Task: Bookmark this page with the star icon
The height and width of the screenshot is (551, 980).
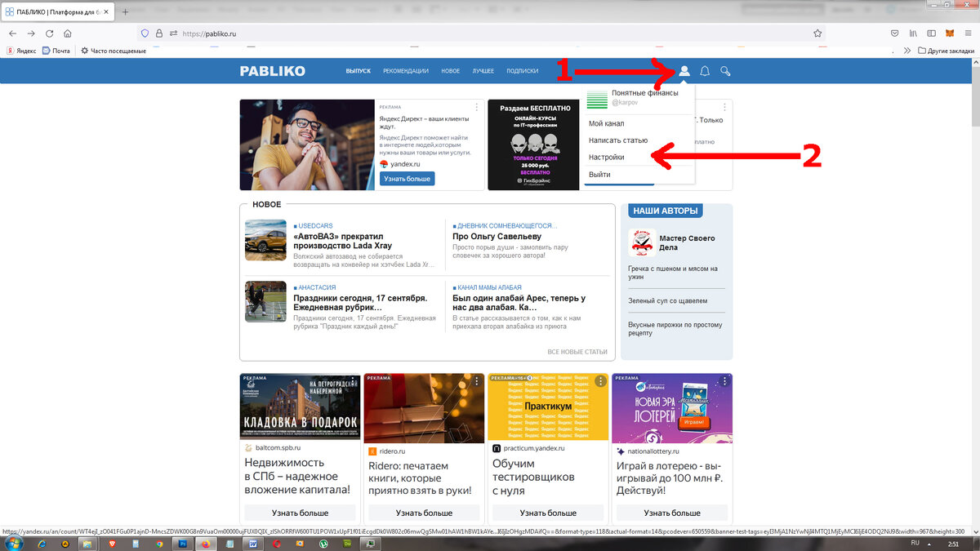Action: click(817, 33)
